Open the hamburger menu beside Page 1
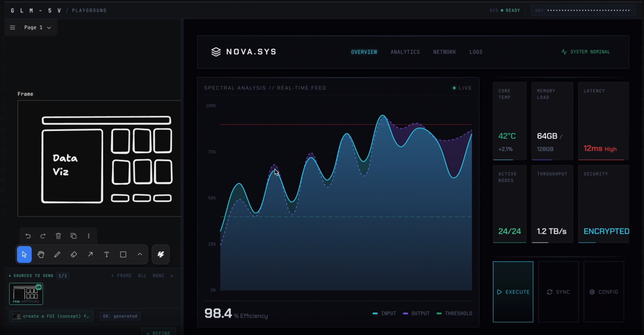Screen dimensions: 644x335 click(x=13, y=28)
